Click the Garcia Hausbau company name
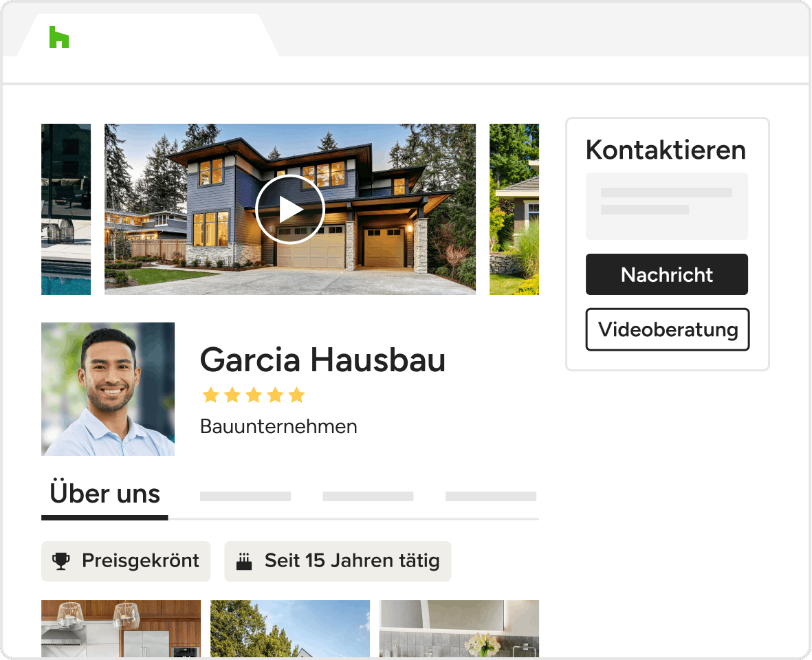 (x=322, y=360)
